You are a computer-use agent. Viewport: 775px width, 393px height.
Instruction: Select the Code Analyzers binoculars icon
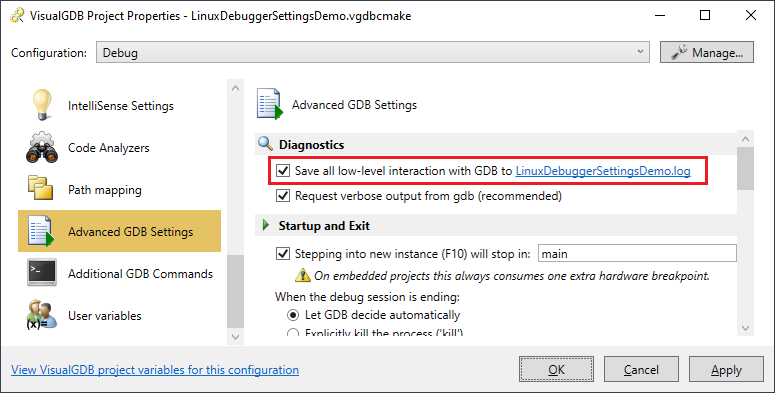point(42,147)
